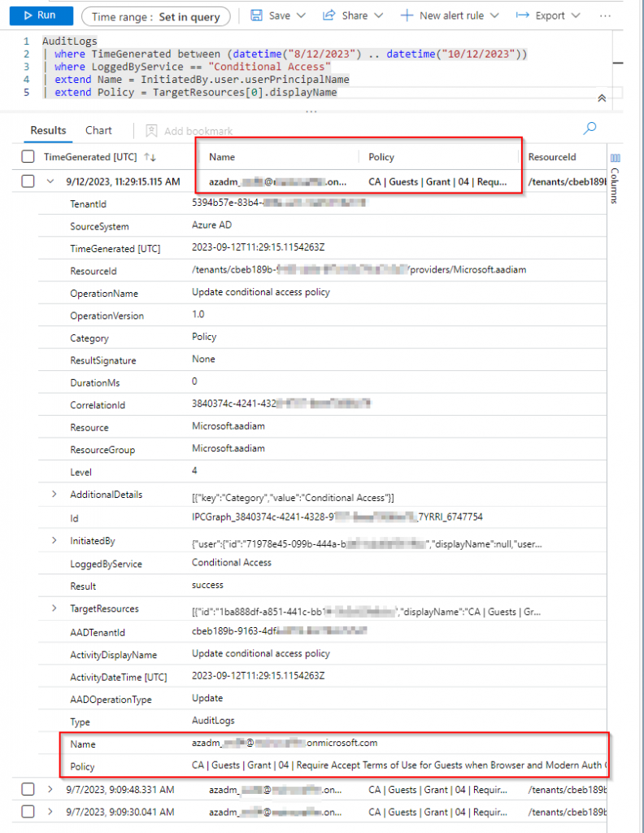
Task: Click the Save disk icon
Action: (x=256, y=15)
